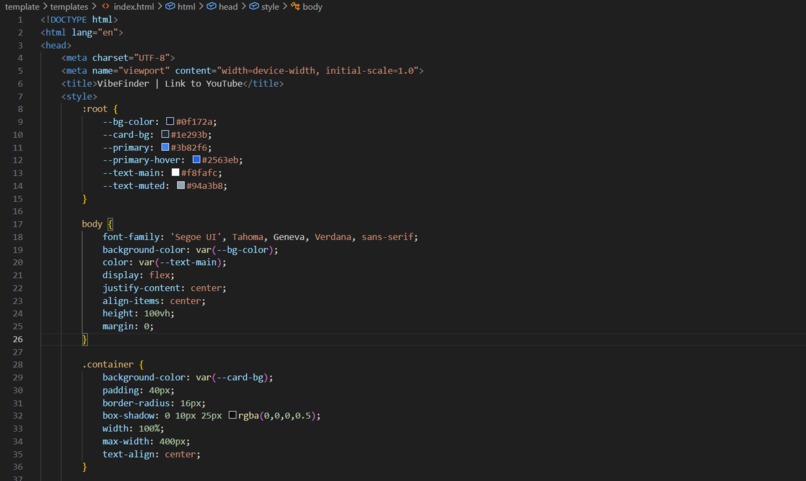
Task: Open color picker for #3b82f6 swatch
Action: pyautogui.click(x=165, y=147)
